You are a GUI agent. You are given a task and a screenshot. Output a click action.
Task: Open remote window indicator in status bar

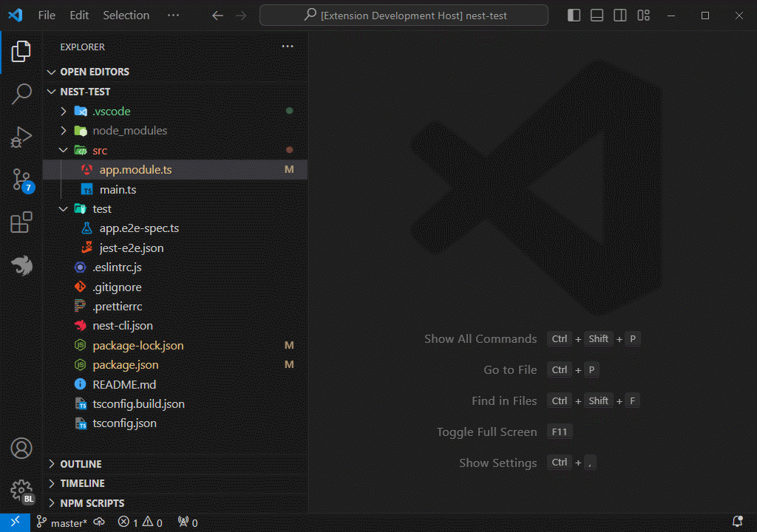13,522
